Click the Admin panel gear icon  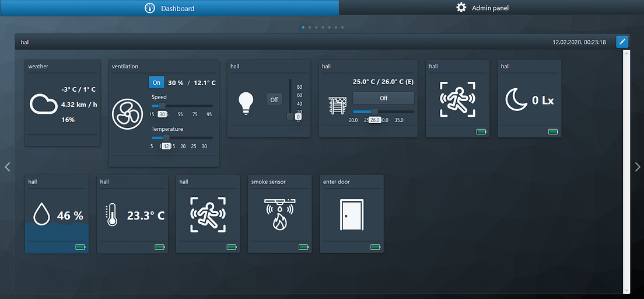pos(461,8)
